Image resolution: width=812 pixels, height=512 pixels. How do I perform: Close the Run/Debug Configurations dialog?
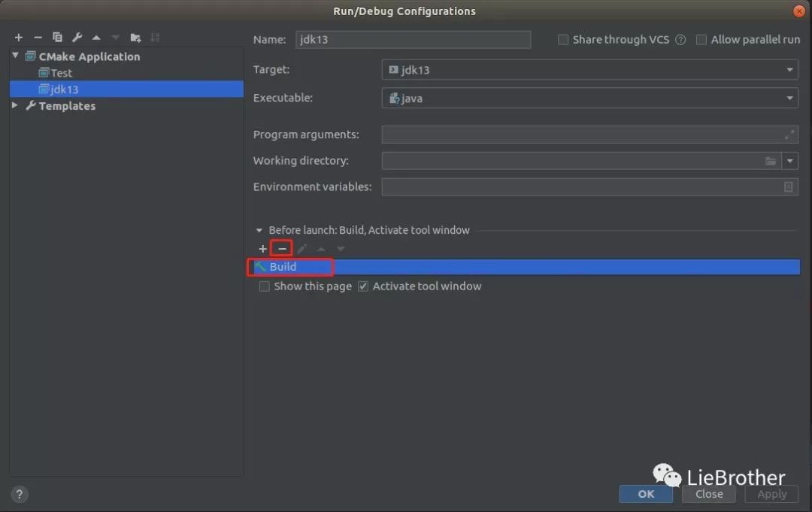[x=799, y=11]
